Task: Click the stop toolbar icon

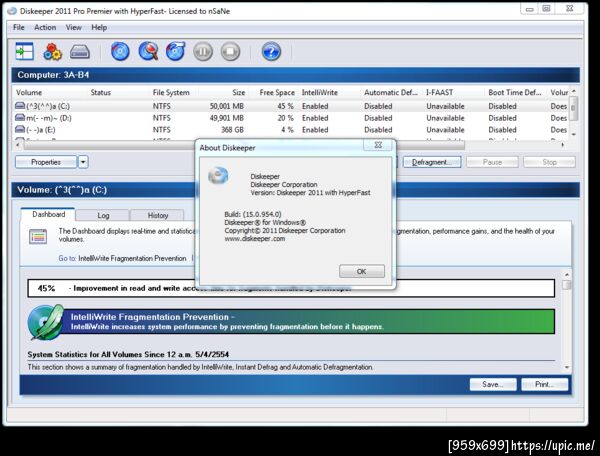Action: point(230,51)
